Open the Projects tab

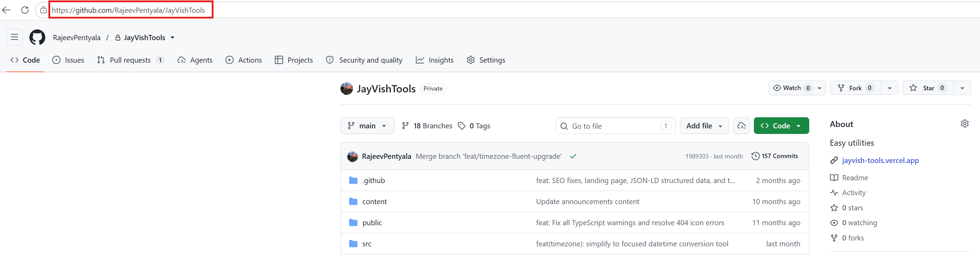tap(294, 60)
